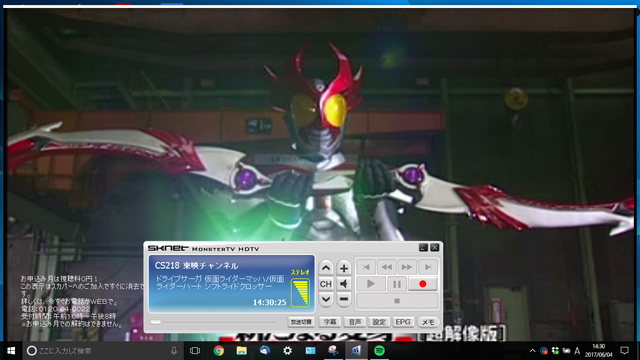Open the Action Center notifications

(x=624, y=351)
